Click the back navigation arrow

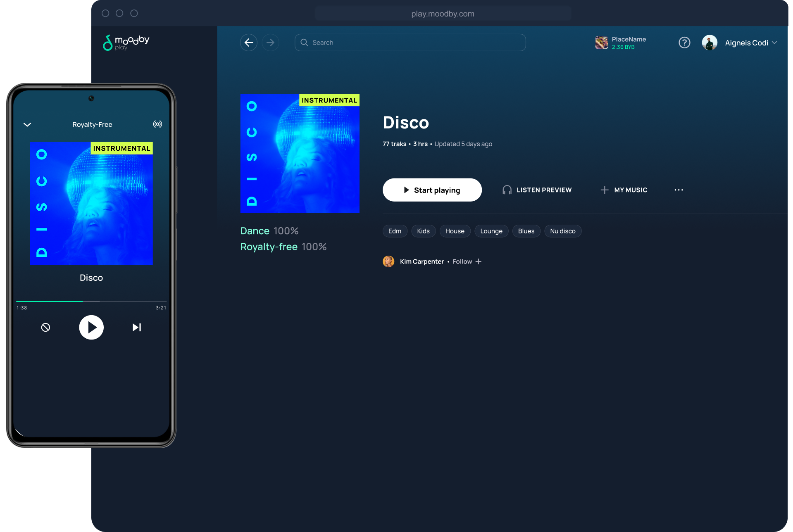[x=248, y=42]
